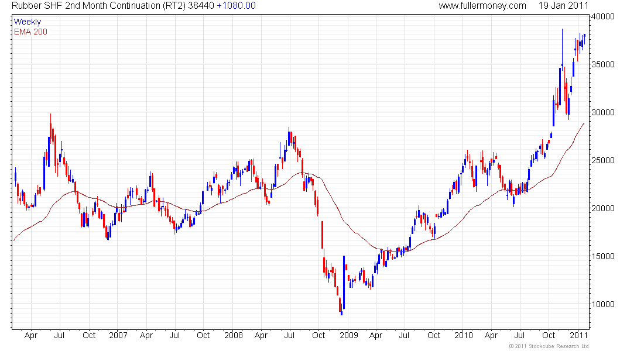
Task: Click the 20000 price axis label
Action: coord(604,208)
